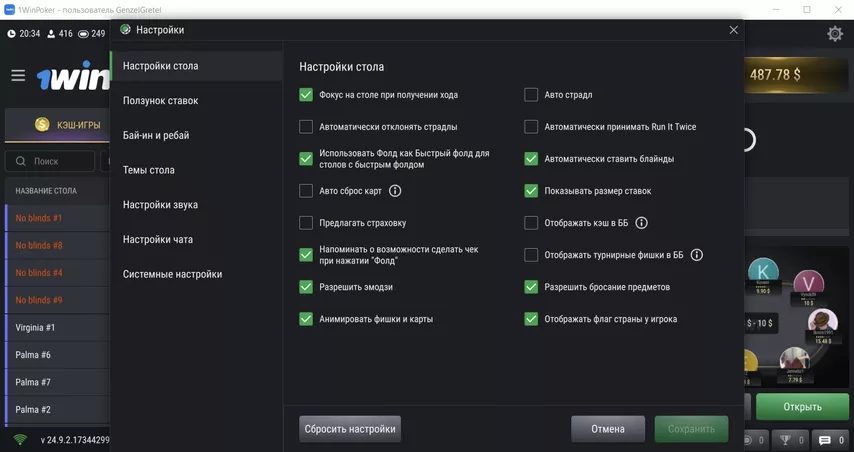Close the Настройки dialog with X
Screen dimensions: 854x452
(x=733, y=30)
